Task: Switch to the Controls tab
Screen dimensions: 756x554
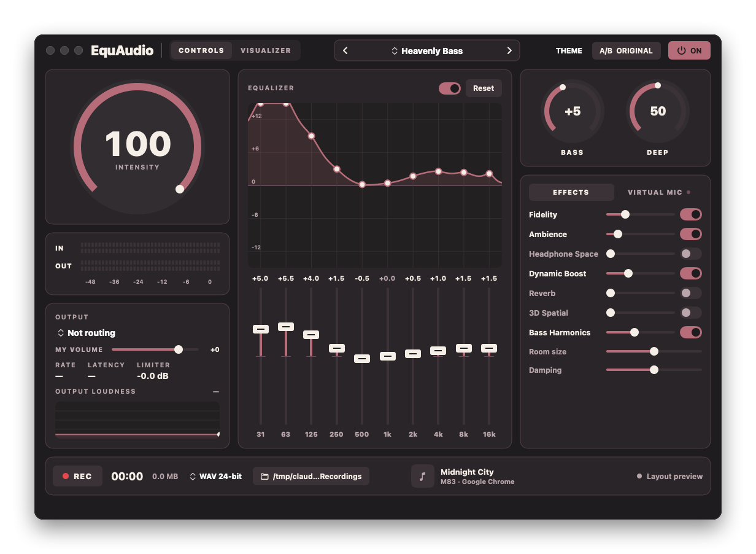Action: click(201, 50)
